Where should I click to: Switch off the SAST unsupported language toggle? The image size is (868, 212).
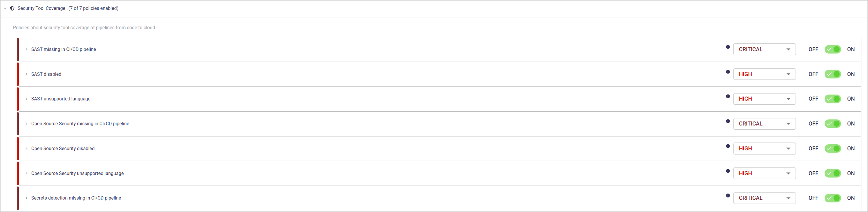pos(832,99)
